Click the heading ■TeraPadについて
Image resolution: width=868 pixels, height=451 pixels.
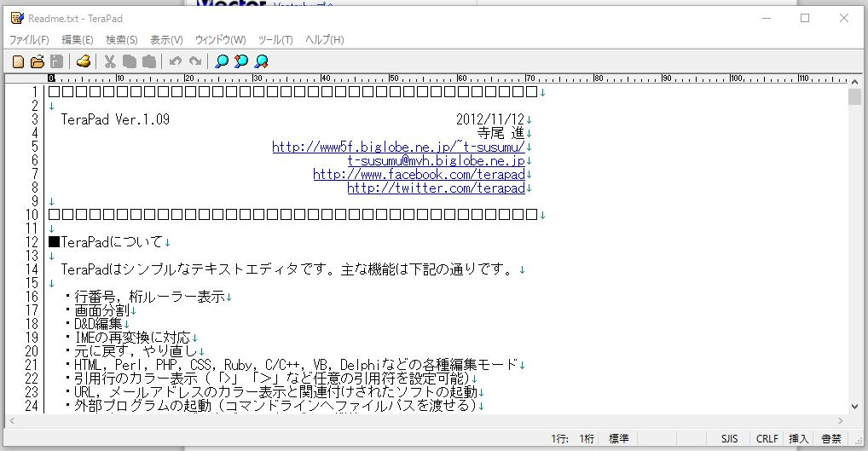106,242
